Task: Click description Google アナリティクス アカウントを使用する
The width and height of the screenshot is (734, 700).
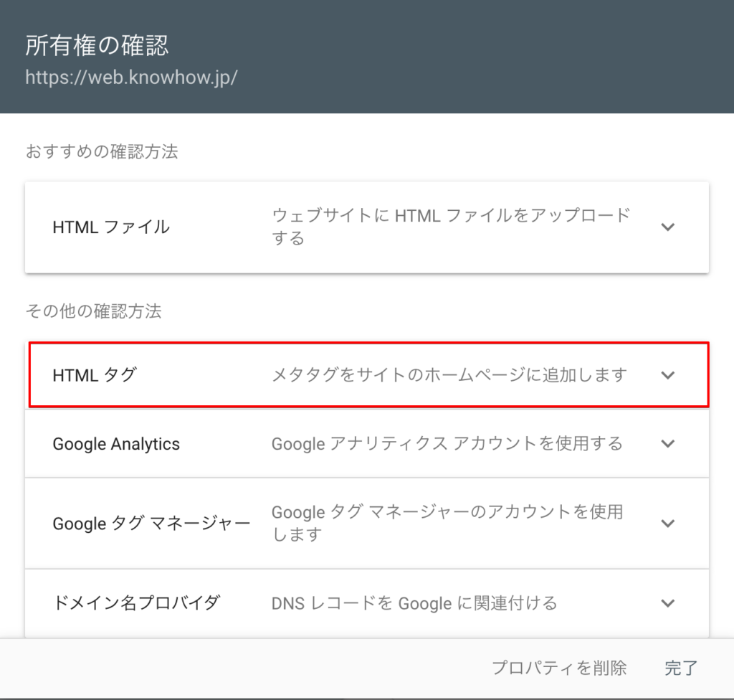Action: 447,444
